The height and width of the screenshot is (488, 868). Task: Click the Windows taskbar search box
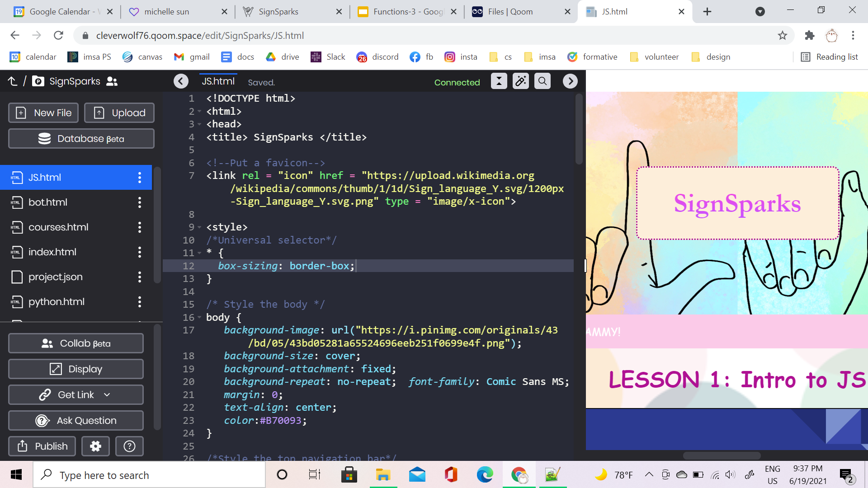point(149,475)
